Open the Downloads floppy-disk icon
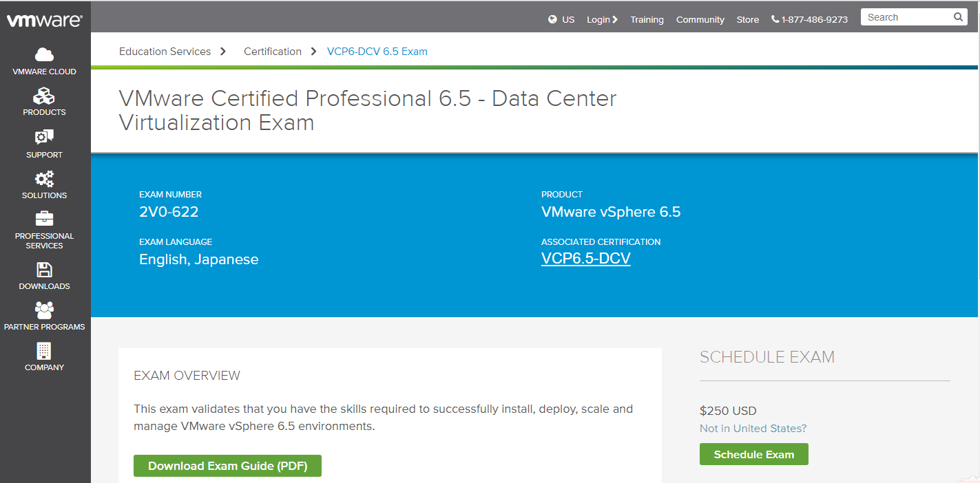Viewport: 980px width, 483px height. coord(44,270)
